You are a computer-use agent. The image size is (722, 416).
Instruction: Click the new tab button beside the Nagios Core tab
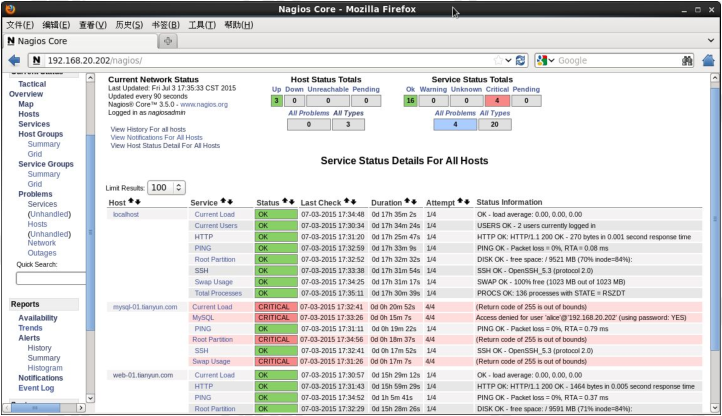coord(168,41)
